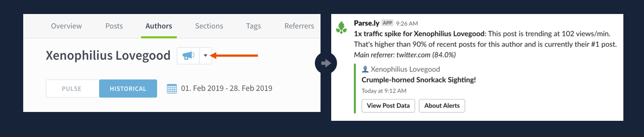Open the Tags tab
644x137 pixels.
[253, 26]
